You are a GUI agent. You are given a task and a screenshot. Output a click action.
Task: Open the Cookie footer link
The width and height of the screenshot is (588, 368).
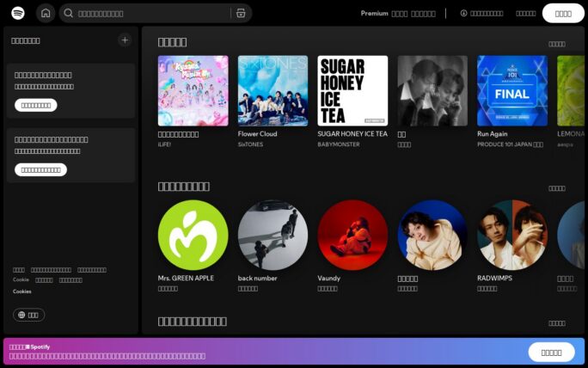click(x=21, y=279)
